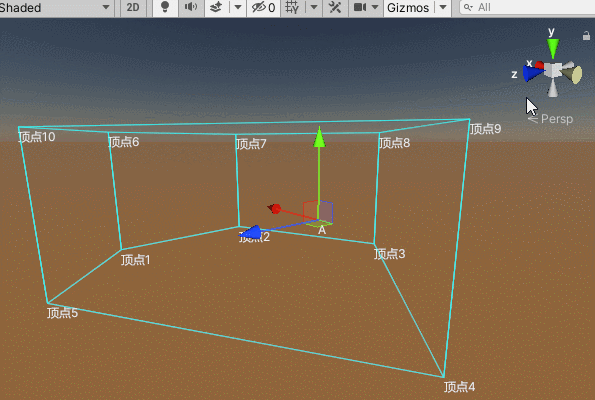Expand effects options dropdown arrow

238,7
